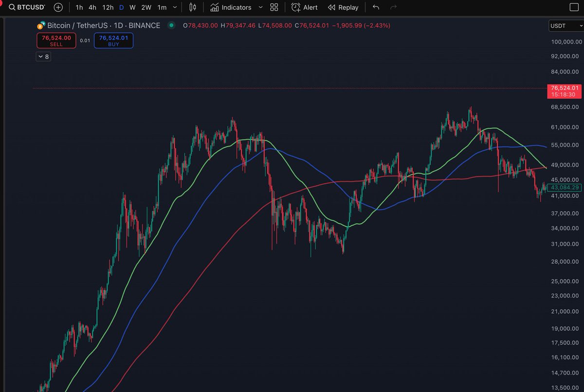Undo the last chart action

(375, 7)
